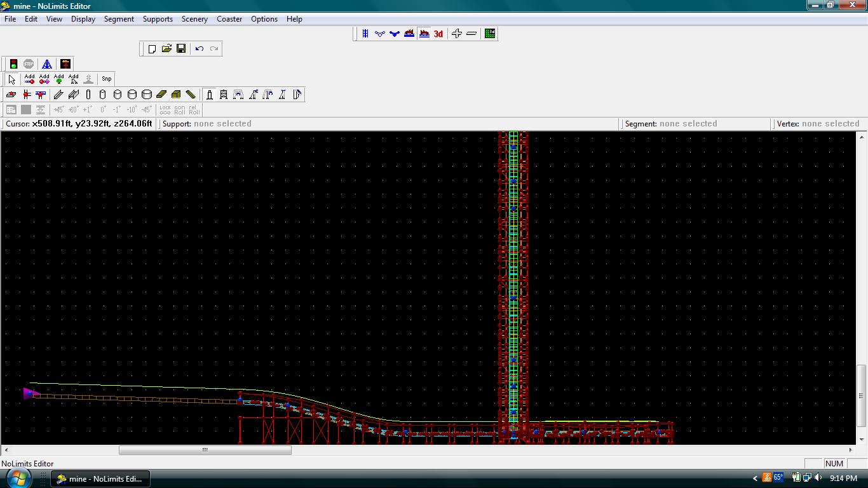Click the Lock roll button
This screenshot has width=868, height=488.
click(x=165, y=110)
